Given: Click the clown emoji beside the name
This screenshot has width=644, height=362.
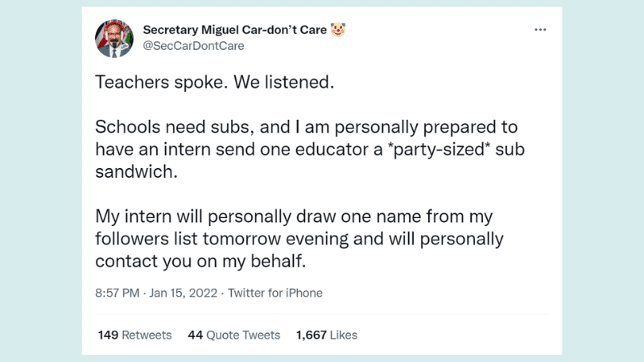Looking at the screenshot, I should click(x=338, y=30).
